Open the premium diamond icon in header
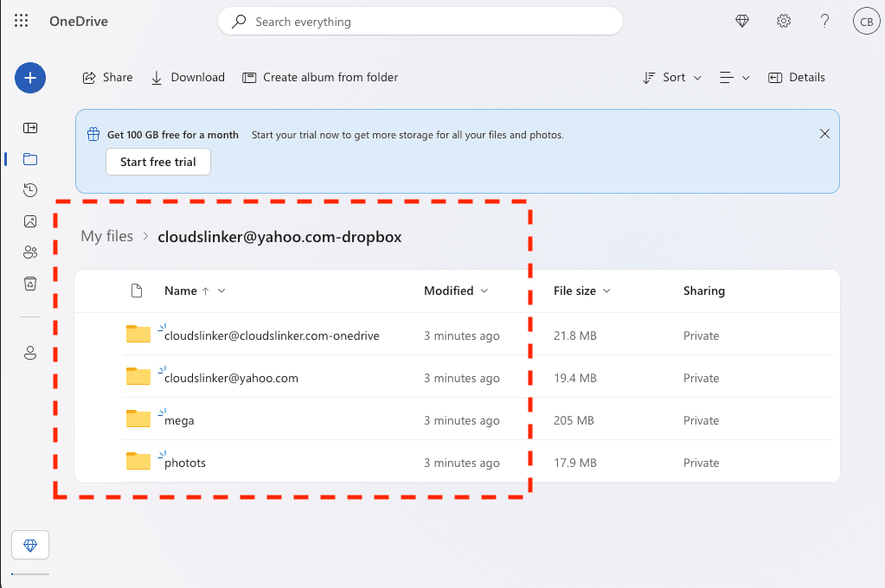The image size is (885, 588). tap(742, 22)
